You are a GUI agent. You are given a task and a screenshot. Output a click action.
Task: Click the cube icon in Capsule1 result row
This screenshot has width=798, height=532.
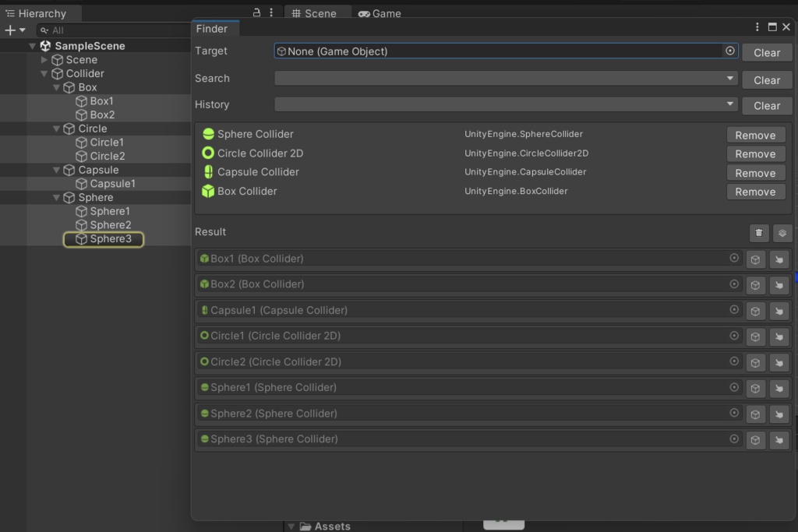[x=756, y=311]
